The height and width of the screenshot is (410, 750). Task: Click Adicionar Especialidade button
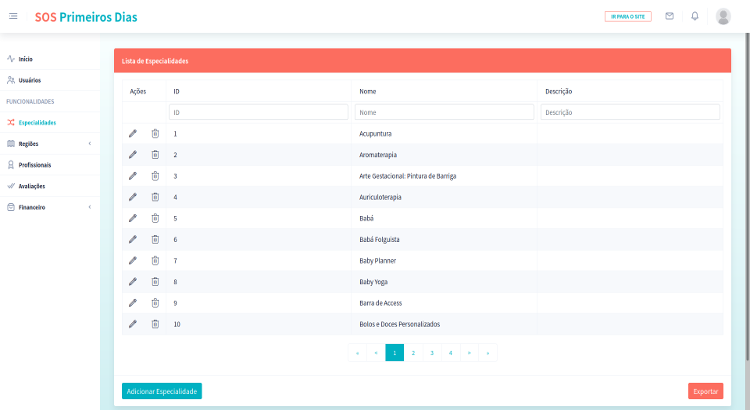tap(162, 391)
